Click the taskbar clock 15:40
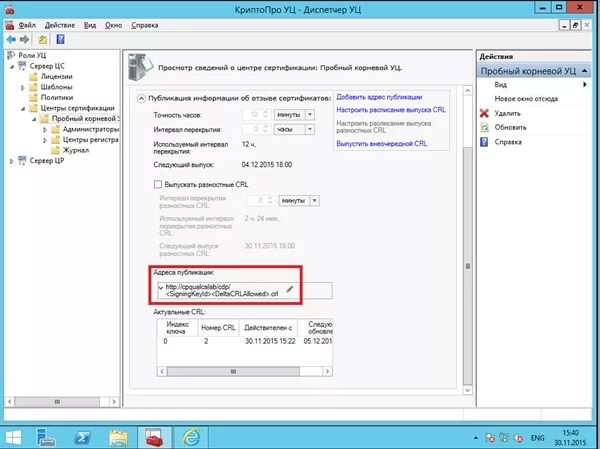600x449 pixels. click(570, 433)
